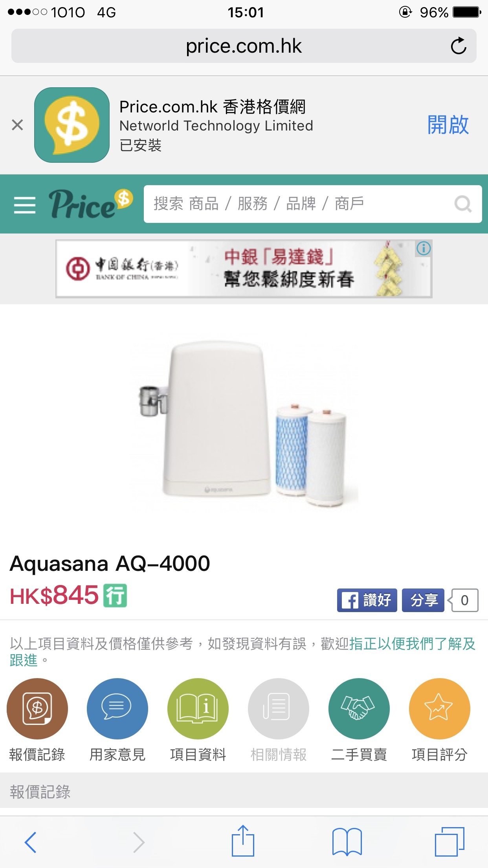
Task: Tap the Safari share icon
Action: pos(243,840)
